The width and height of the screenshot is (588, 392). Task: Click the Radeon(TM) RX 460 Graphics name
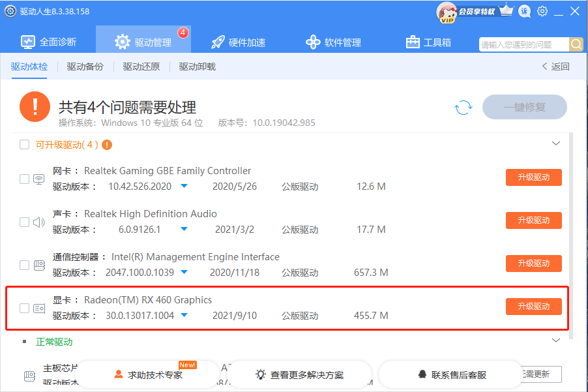click(x=148, y=300)
